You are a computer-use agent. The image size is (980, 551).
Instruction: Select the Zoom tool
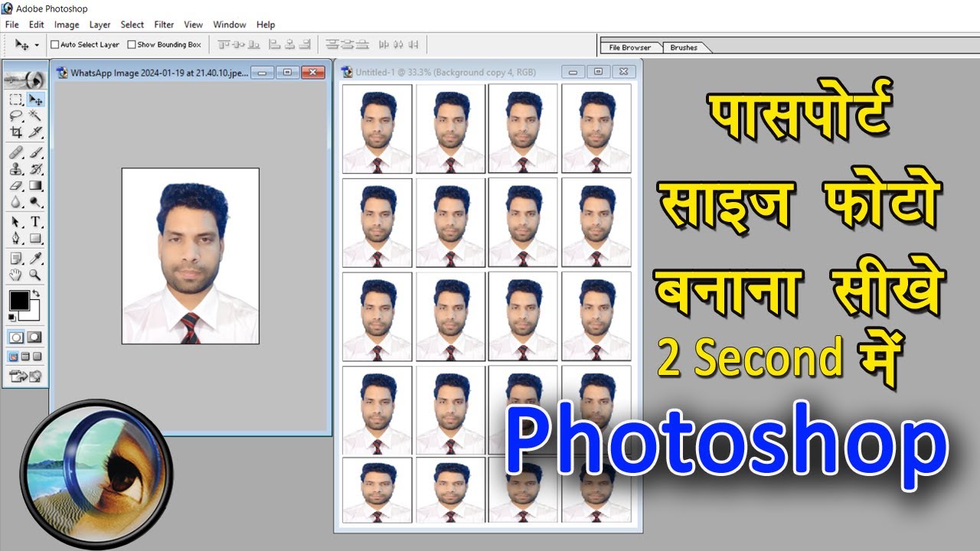(x=35, y=273)
